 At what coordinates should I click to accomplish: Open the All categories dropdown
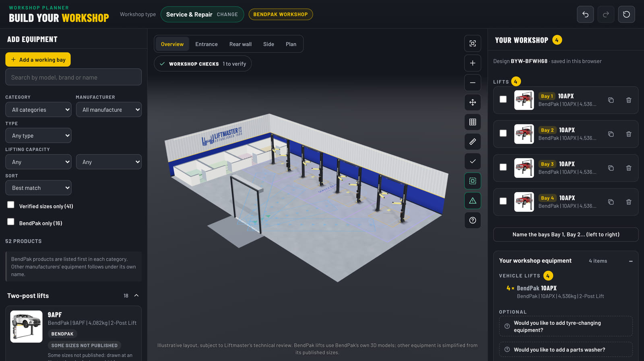pos(38,109)
